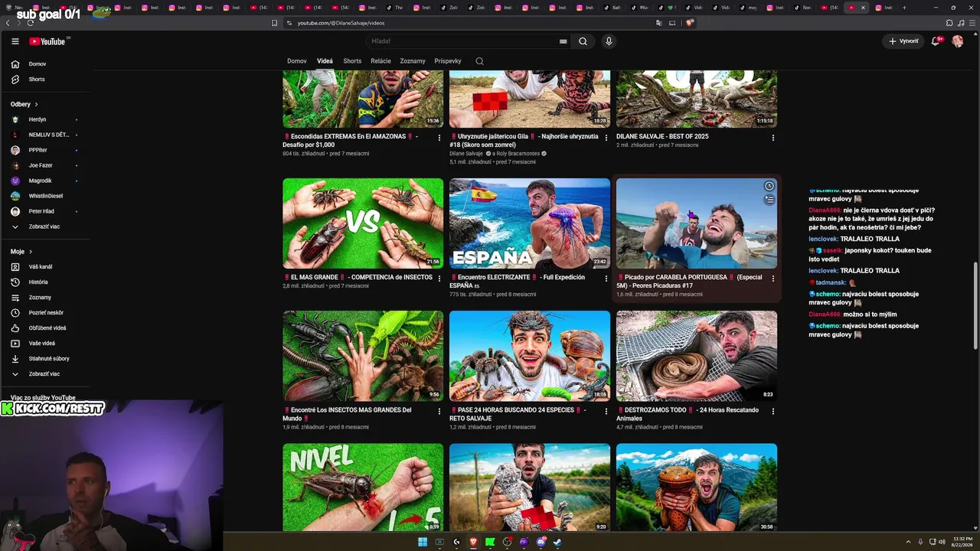This screenshot has height=551, width=980.
Task: Bookmark this page in the address bar
Action: (275, 23)
